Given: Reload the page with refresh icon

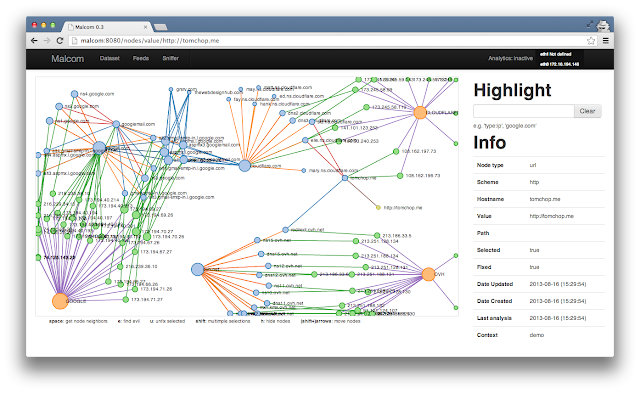Looking at the screenshot, I should (x=60, y=40).
